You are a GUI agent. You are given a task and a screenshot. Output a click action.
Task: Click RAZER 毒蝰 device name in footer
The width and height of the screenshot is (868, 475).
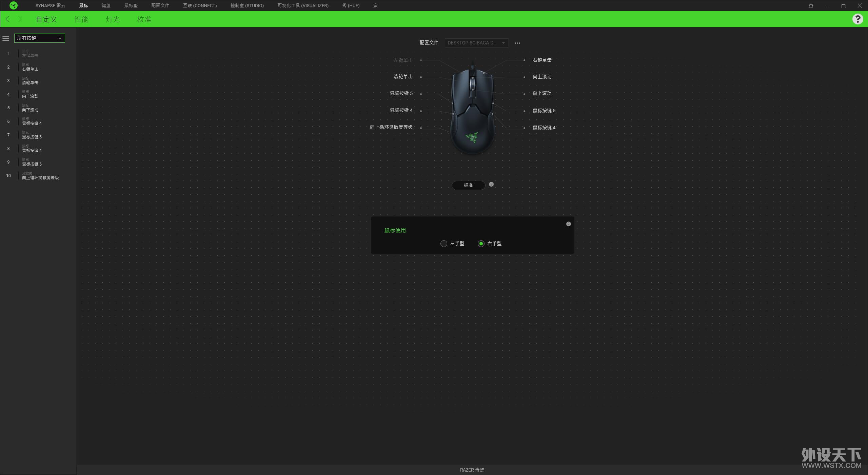coord(472,470)
